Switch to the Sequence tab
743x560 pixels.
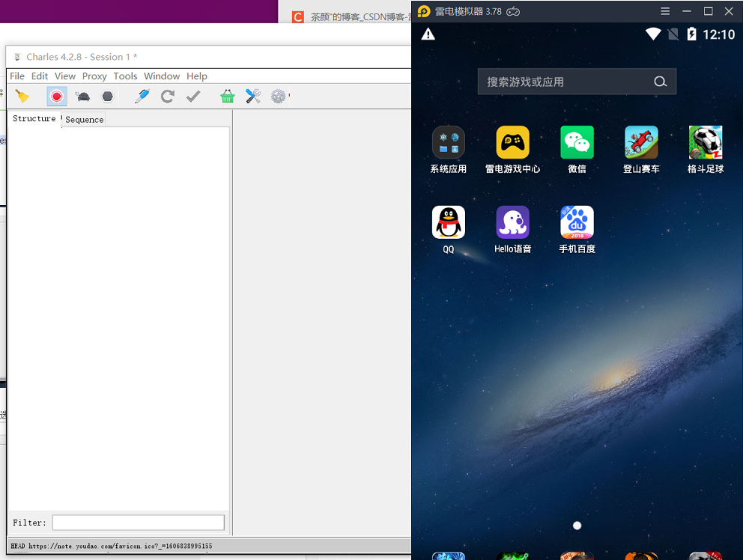tap(85, 120)
